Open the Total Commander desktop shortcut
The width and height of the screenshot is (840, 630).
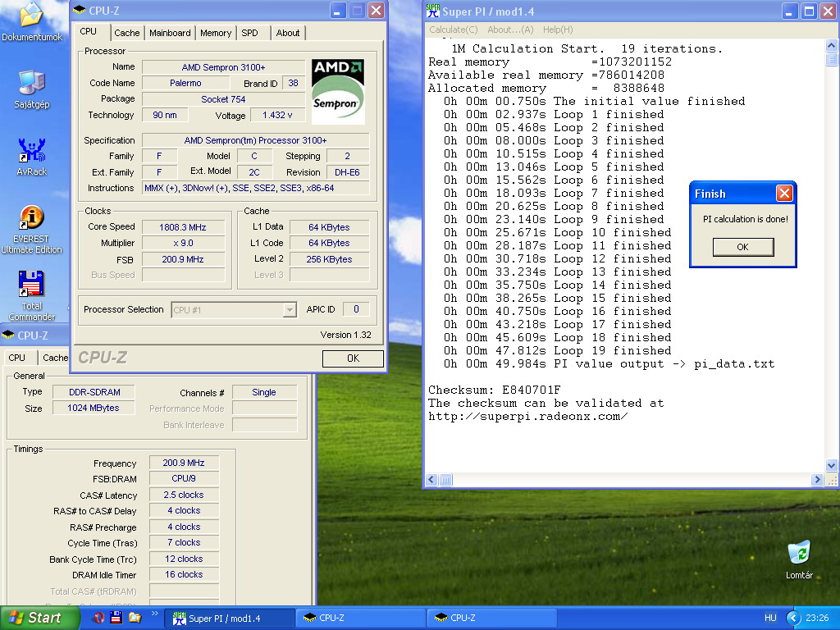(x=31, y=283)
